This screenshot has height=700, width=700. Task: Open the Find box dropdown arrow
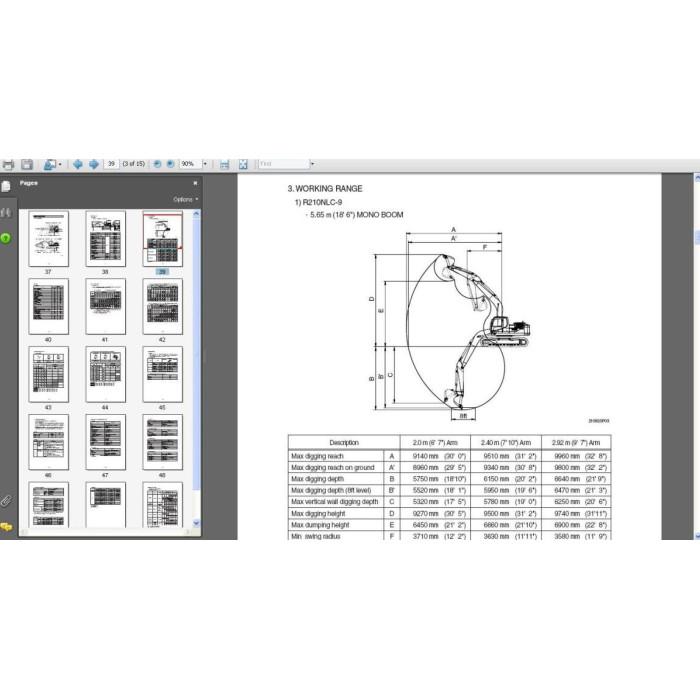point(312,164)
